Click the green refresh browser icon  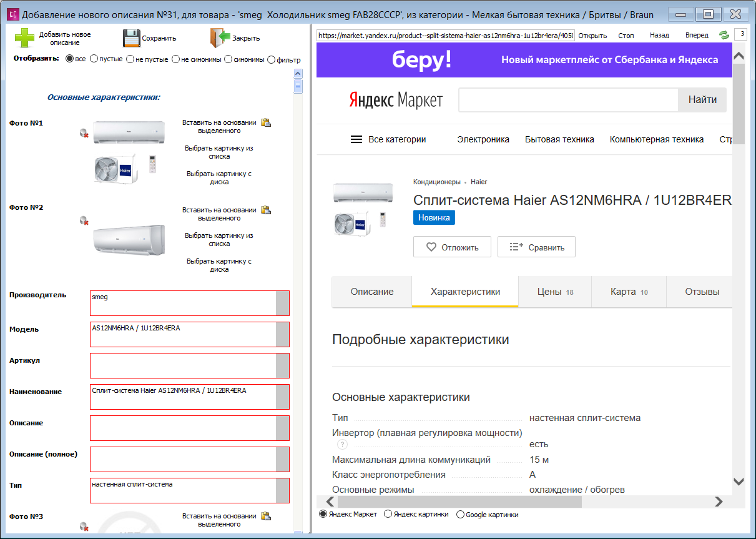pos(724,35)
